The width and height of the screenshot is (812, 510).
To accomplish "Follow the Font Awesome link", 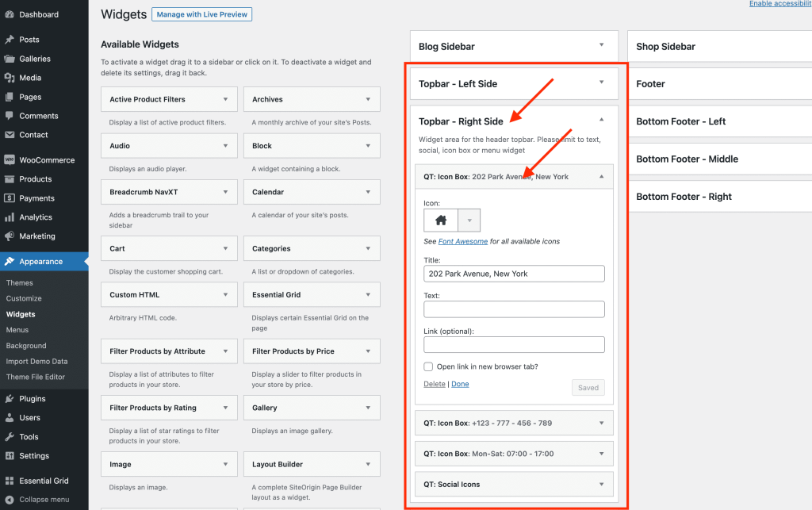I will (463, 241).
